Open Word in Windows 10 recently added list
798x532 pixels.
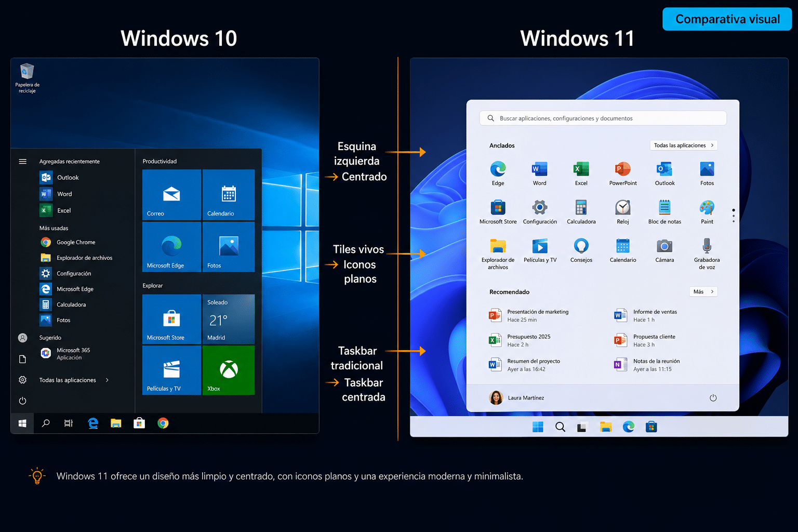click(x=56, y=194)
